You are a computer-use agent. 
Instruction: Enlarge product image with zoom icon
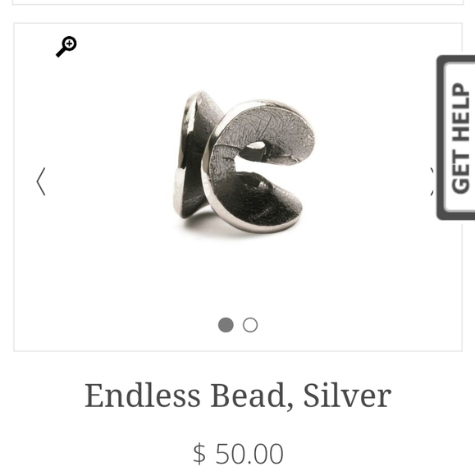click(66, 47)
